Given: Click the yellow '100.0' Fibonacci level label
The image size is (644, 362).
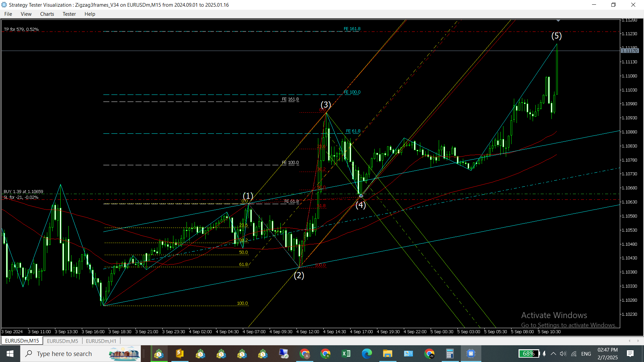Looking at the screenshot, I should pos(242,303).
